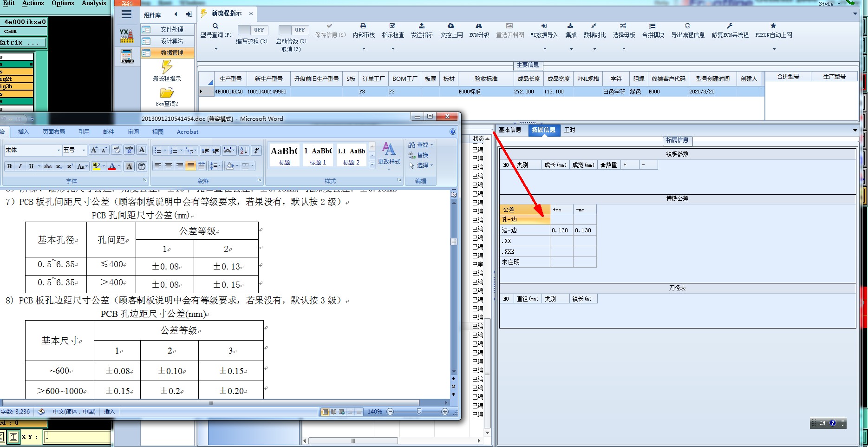Expand the MI数据导入 dropdown arrow
Screen dimensions: 868x447
(x=544, y=49)
